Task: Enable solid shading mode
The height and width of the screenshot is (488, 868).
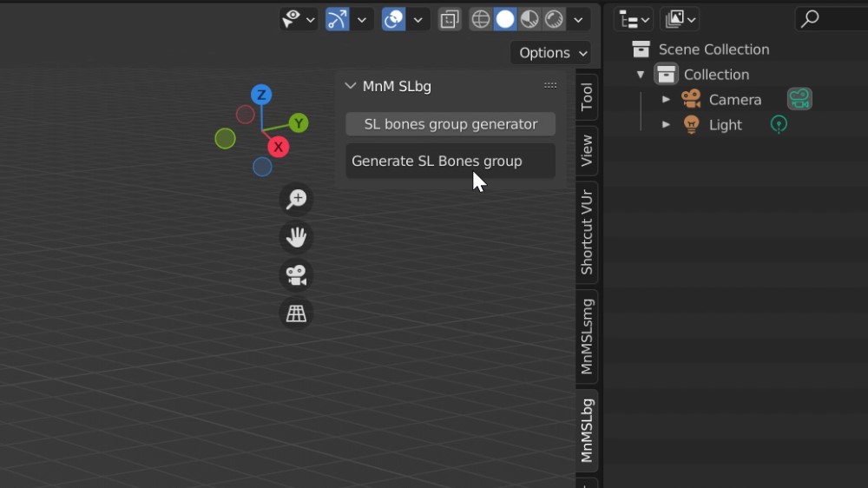Action: pos(505,19)
